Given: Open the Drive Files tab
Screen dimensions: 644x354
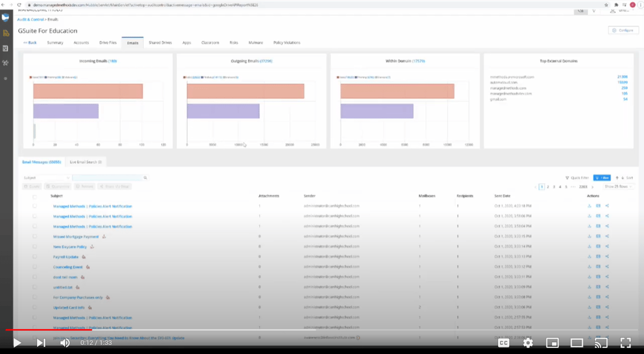Looking at the screenshot, I should point(107,42).
